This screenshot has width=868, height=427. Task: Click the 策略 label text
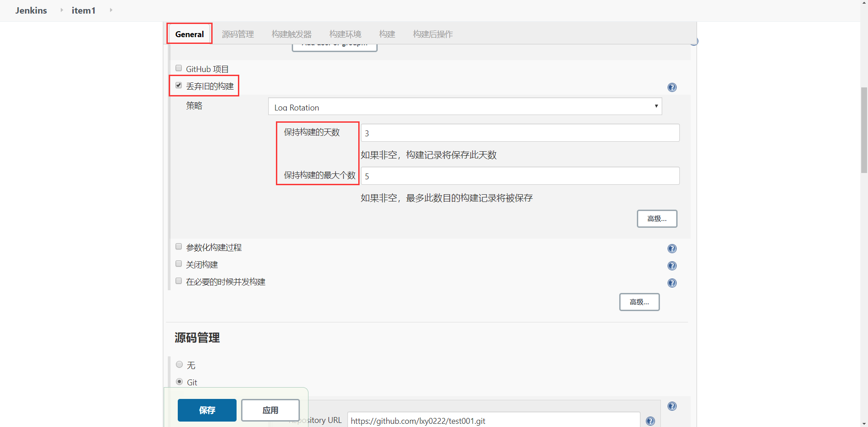pyautogui.click(x=194, y=106)
